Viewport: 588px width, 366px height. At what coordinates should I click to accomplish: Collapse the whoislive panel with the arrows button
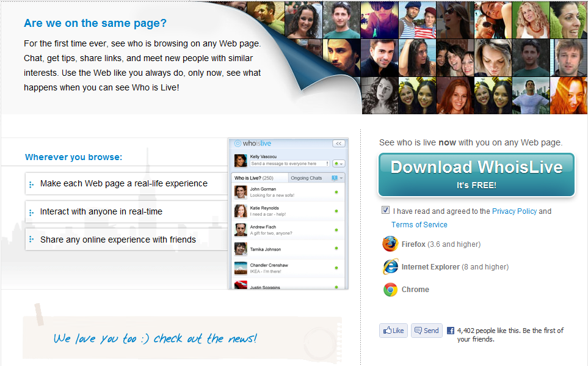[339, 144]
